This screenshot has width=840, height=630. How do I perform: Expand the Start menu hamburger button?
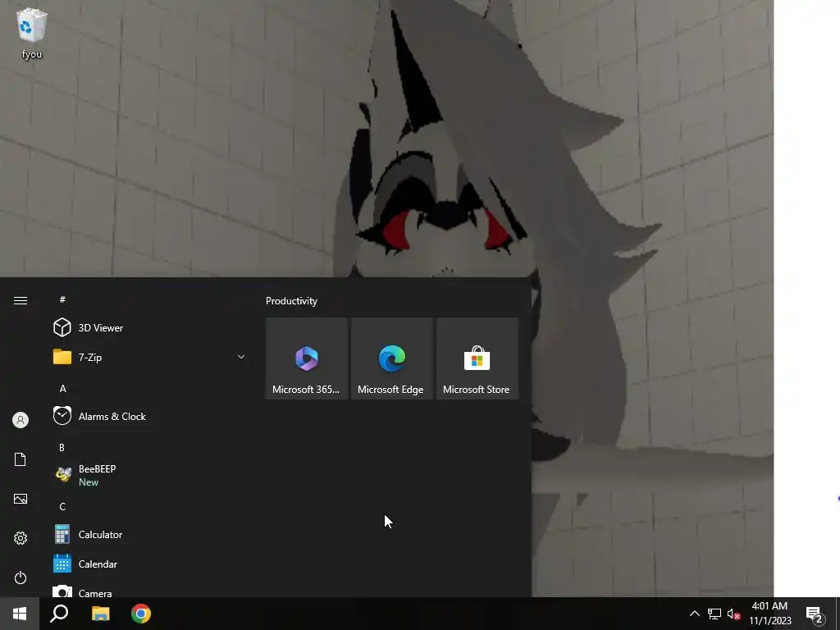point(21,300)
